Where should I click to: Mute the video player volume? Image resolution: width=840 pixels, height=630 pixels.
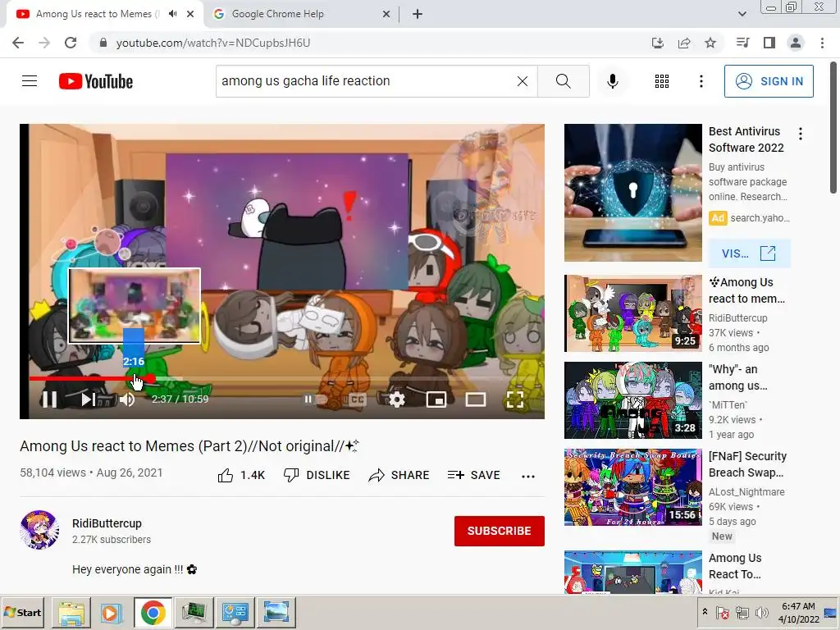click(x=127, y=399)
